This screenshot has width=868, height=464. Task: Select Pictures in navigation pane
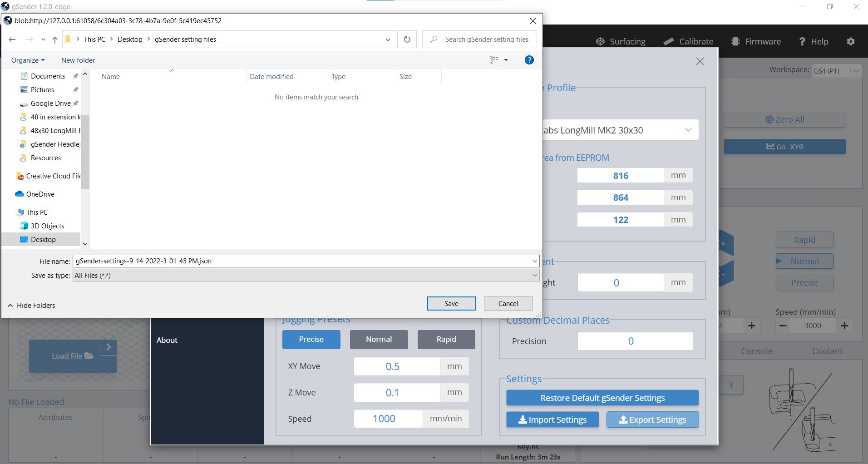[x=42, y=89]
